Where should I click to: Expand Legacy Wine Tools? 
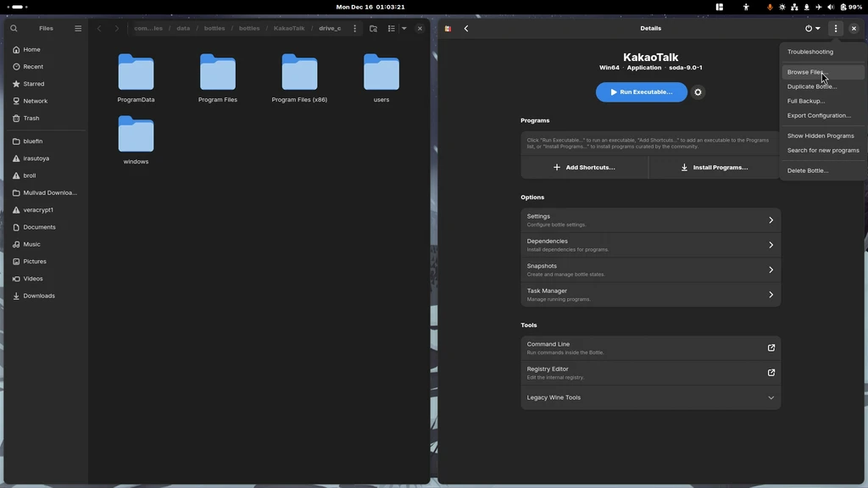click(x=650, y=397)
